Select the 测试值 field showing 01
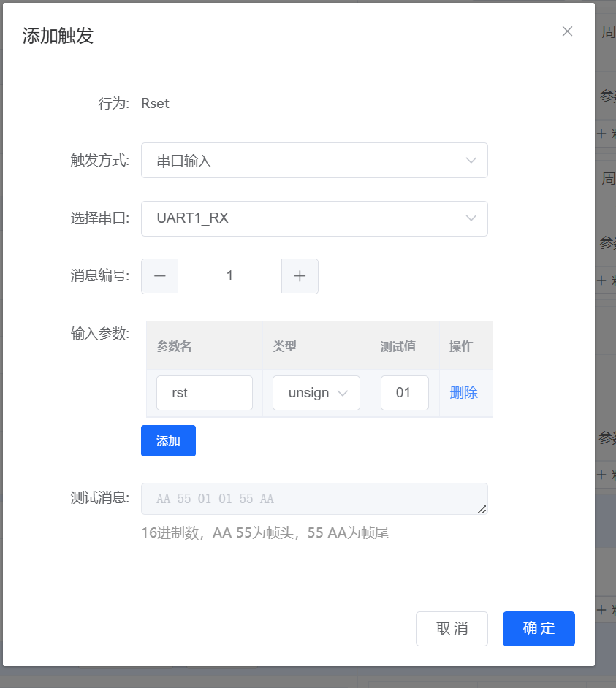Image resolution: width=616 pixels, height=688 pixels. [x=404, y=393]
